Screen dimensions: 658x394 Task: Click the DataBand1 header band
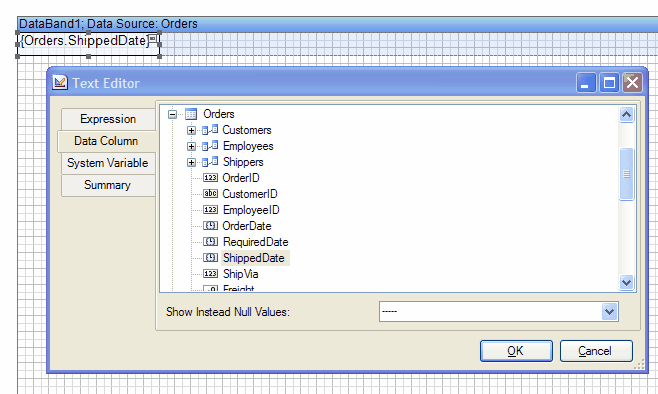pyautogui.click(x=337, y=24)
